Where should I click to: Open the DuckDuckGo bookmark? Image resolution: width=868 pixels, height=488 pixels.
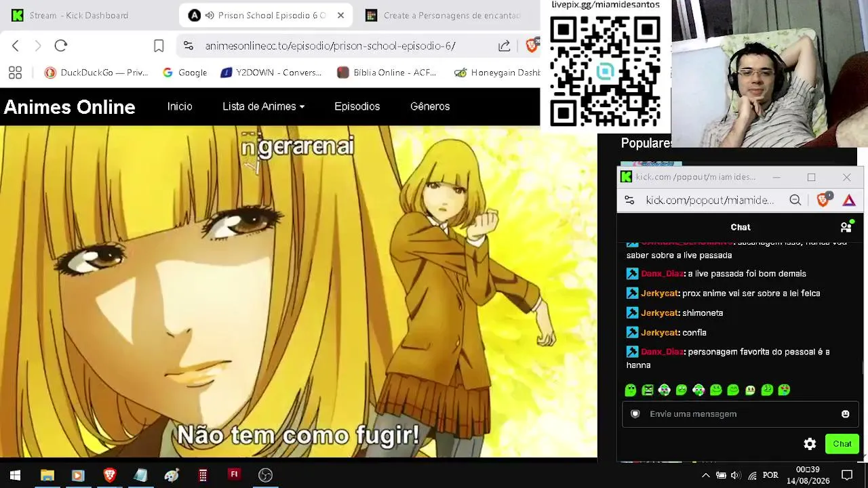tap(96, 73)
